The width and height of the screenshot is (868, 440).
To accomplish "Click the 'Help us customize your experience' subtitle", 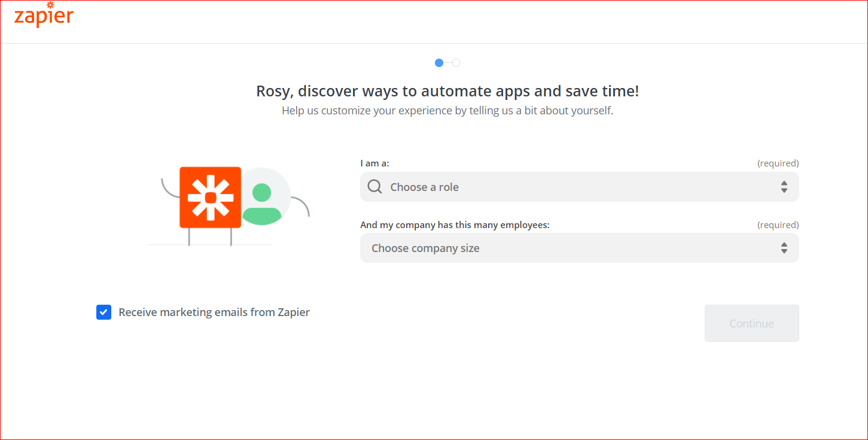I will tap(447, 111).
